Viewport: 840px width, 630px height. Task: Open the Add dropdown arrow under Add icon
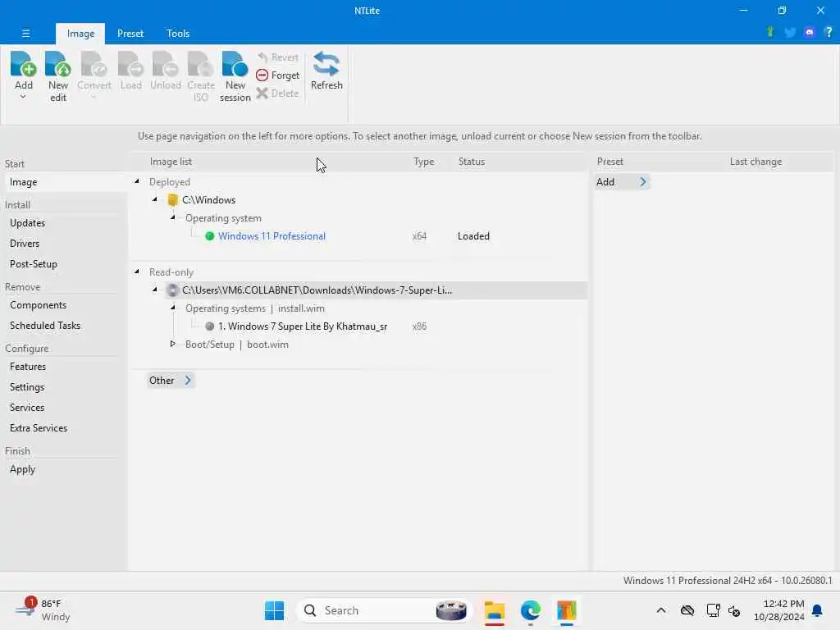pos(23,97)
